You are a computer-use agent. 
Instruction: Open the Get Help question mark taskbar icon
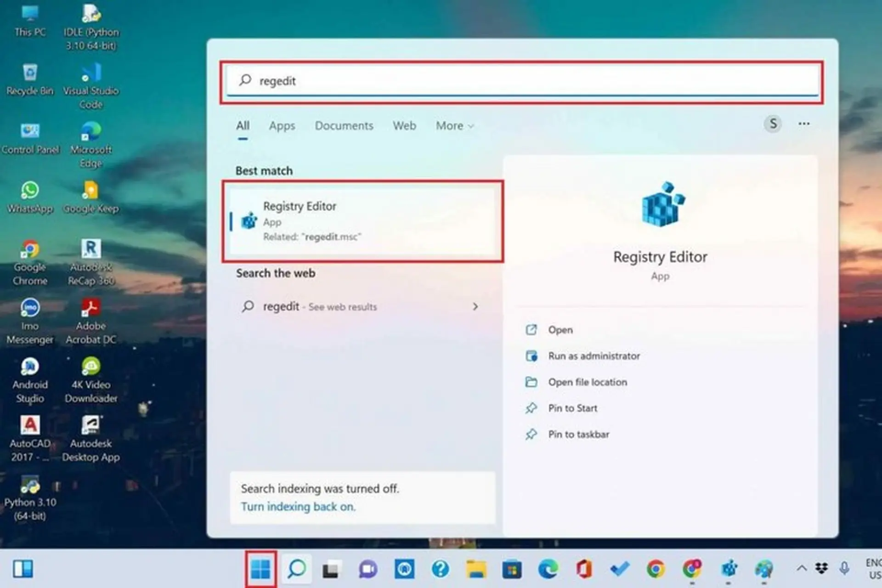pos(440,570)
